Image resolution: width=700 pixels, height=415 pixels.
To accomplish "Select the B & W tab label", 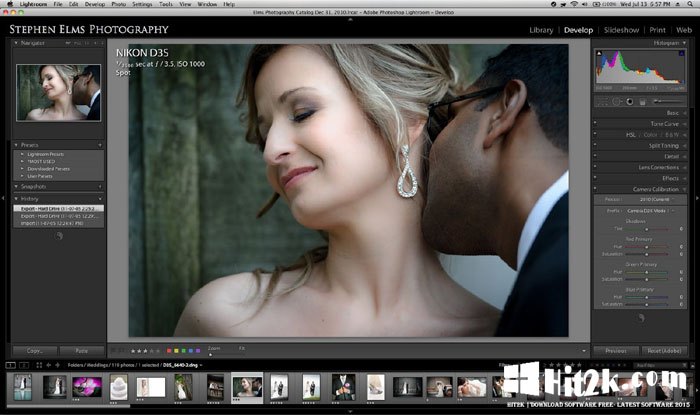I will pyautogui.click(x=672, y=134).
